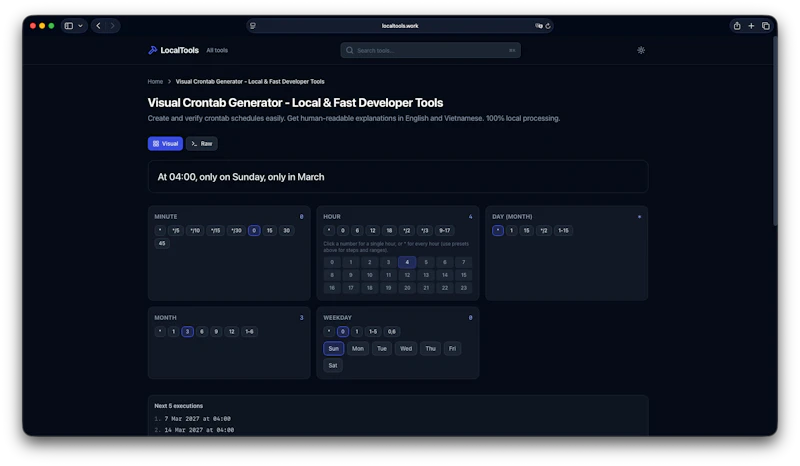Image resolution: width=800 pixels, height=466 pixels.
Task: Toggle the Sun weekday button
Action: pos(334,349)
